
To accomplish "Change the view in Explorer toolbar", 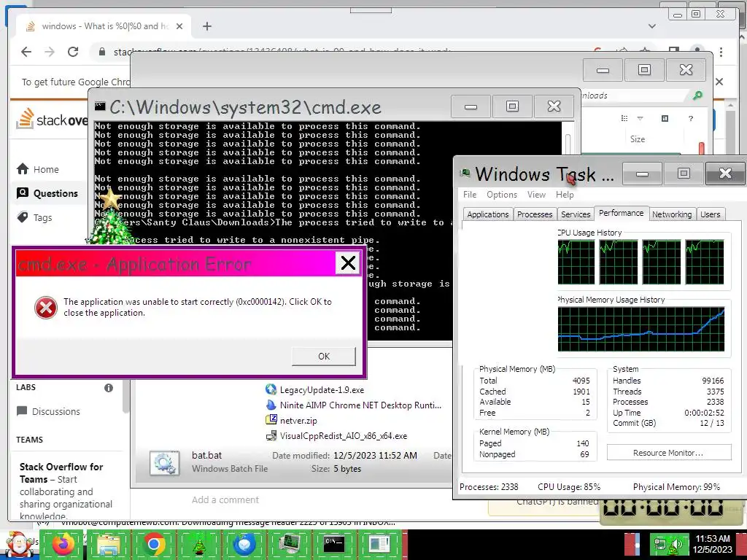I will point(624,118).
